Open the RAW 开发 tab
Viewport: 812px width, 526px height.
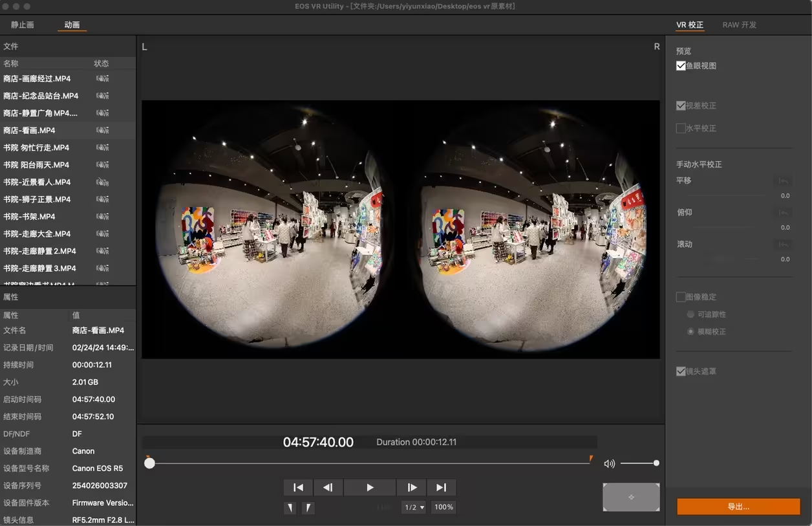[x=739, y=25]
